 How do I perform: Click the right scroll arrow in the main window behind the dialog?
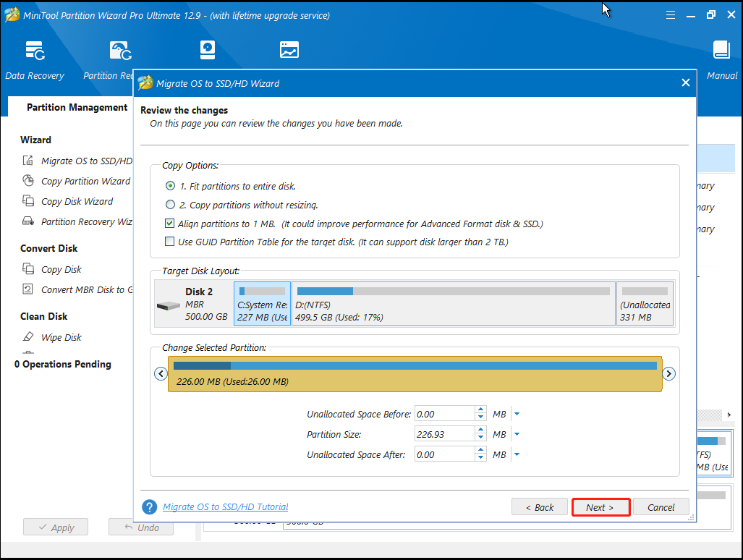pyautogui.click(x=729, y=415)
